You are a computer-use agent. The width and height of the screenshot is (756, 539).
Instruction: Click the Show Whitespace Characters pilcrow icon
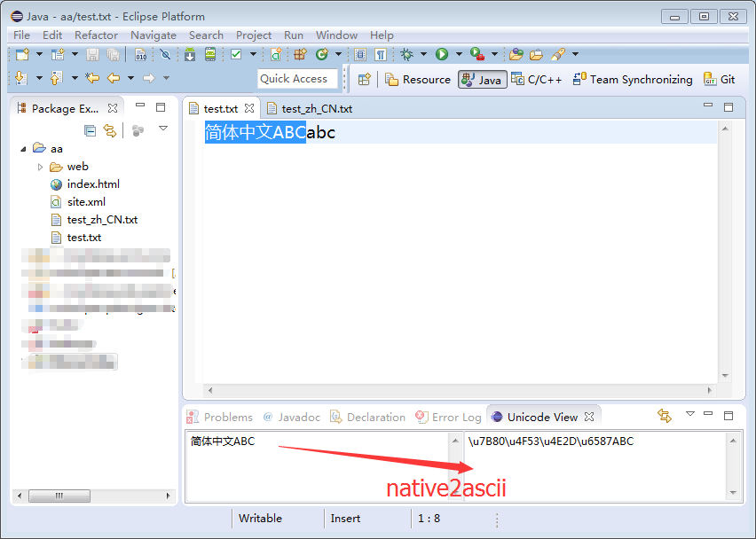(380, 55)
